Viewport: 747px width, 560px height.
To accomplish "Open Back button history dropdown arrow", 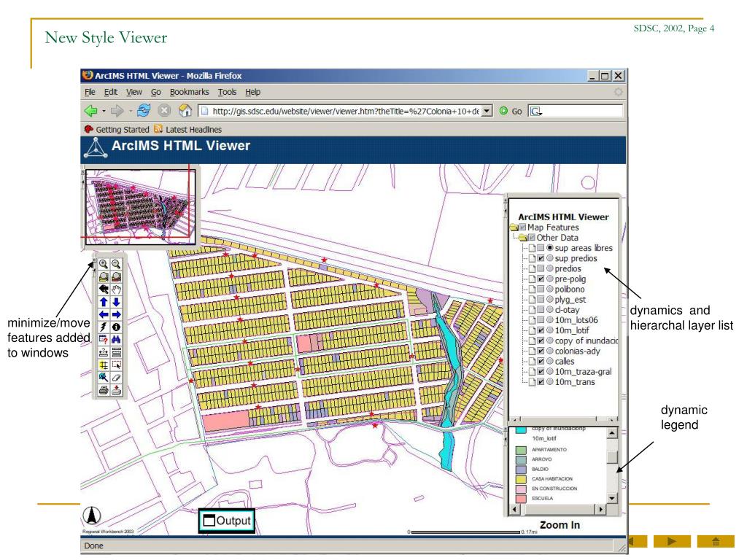I will tap(104, 112).
